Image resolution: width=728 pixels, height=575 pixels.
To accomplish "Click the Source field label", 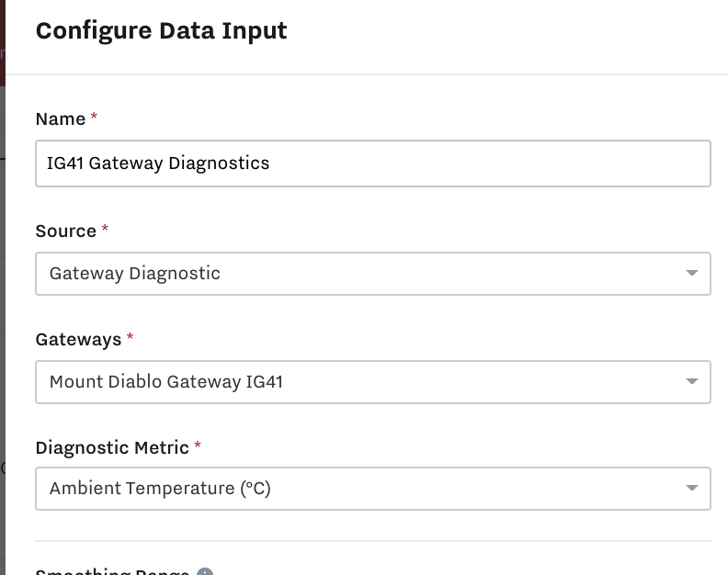I will coord(66,231).
